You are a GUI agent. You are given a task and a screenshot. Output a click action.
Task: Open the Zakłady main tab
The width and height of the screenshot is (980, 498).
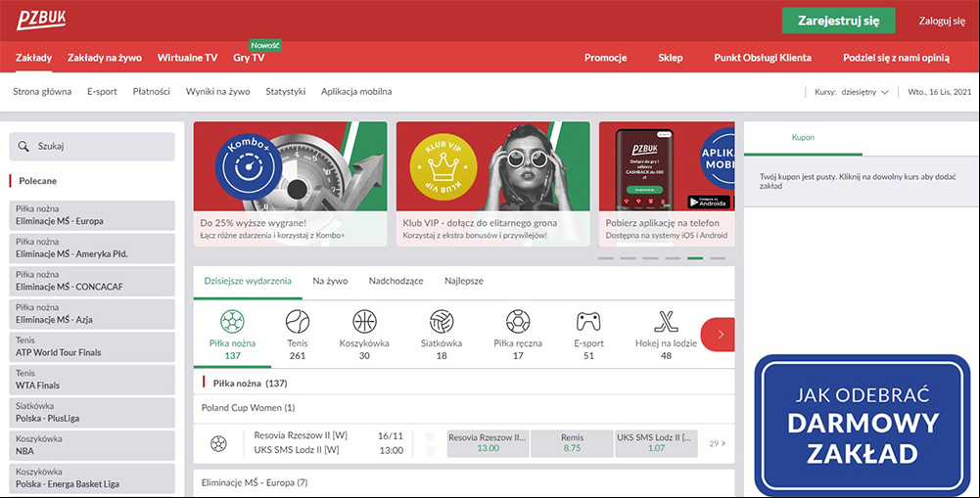tap(33, 58)
